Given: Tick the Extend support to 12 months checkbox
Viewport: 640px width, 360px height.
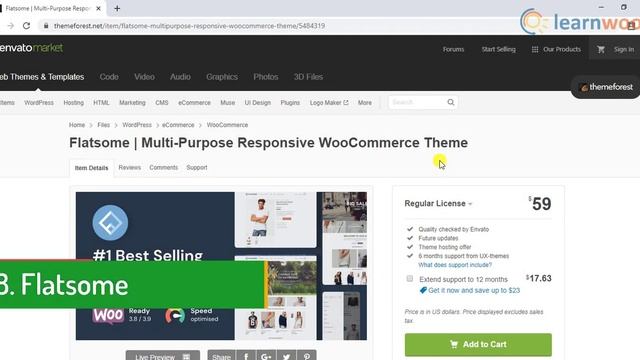Looking at the screenshot, I should 409,279.
